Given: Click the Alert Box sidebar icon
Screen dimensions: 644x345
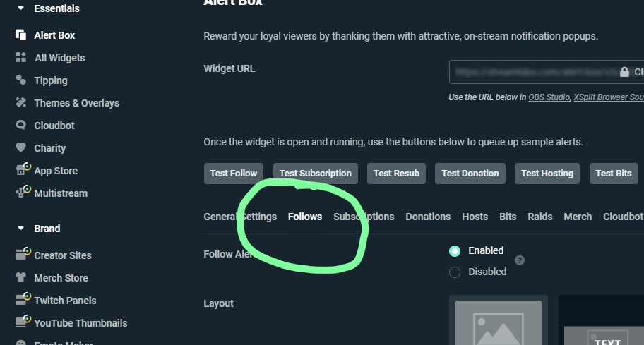Looking at the screenshot, I should click(x=20, y=35).
